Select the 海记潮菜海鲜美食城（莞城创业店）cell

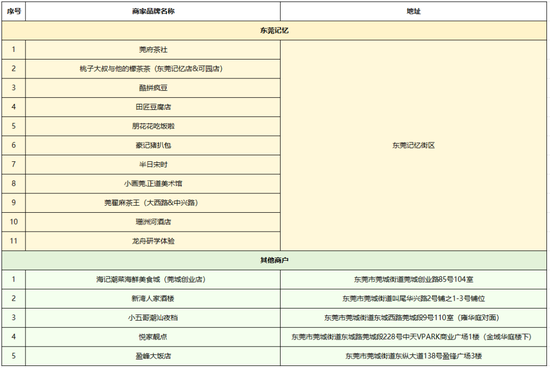tap(153, 280)
